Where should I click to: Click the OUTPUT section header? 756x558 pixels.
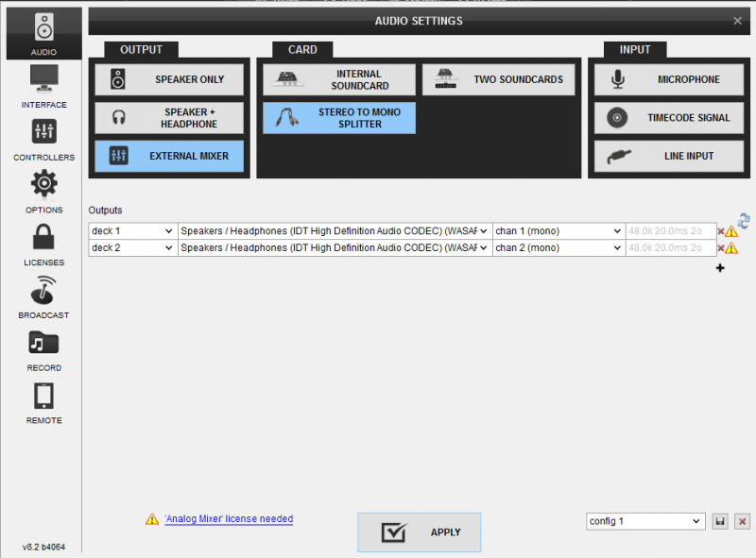coord(141,50)
